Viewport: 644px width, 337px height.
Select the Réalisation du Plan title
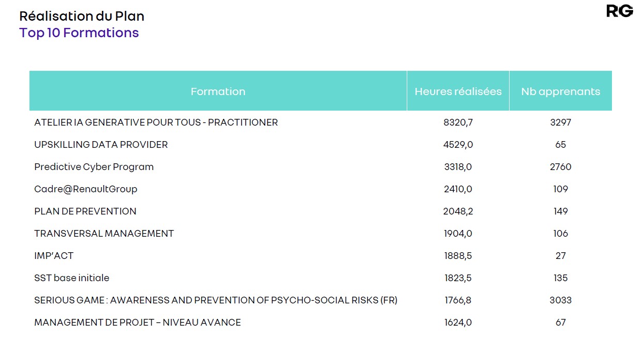click(x=82, y=16)
